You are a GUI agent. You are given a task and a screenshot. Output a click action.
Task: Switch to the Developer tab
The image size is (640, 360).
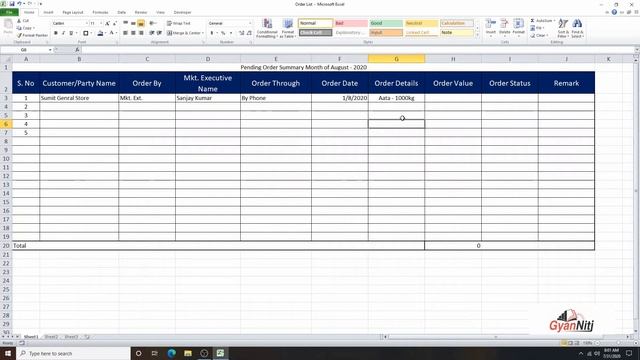(182, 12)
